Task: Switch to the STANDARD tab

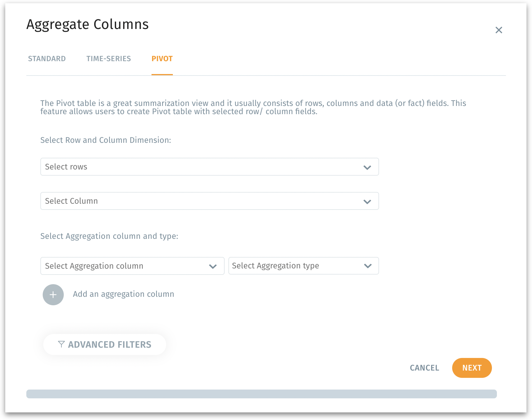Action: [x=47, y=59]
